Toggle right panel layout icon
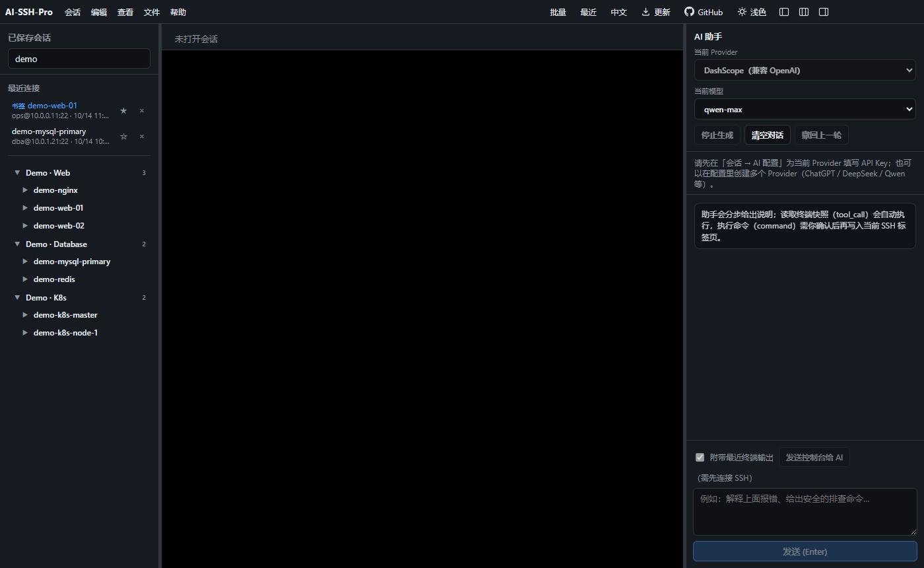The image size is (924, 568). 824,12
